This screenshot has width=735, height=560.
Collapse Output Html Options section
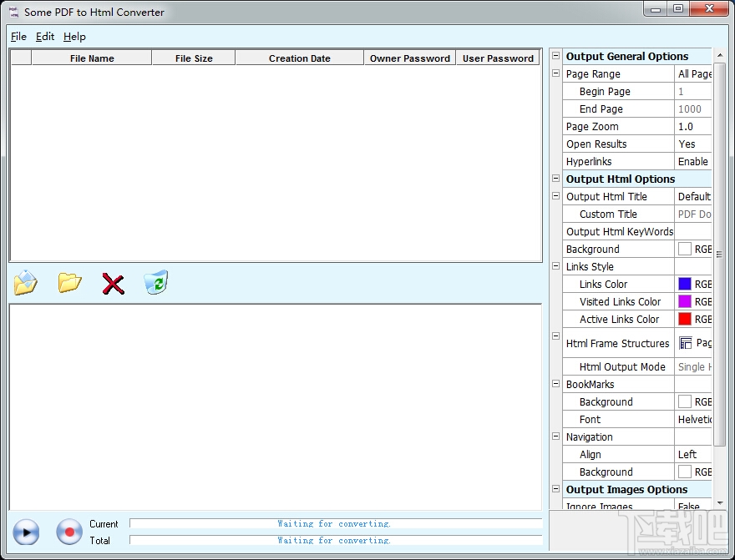point(556,179)
